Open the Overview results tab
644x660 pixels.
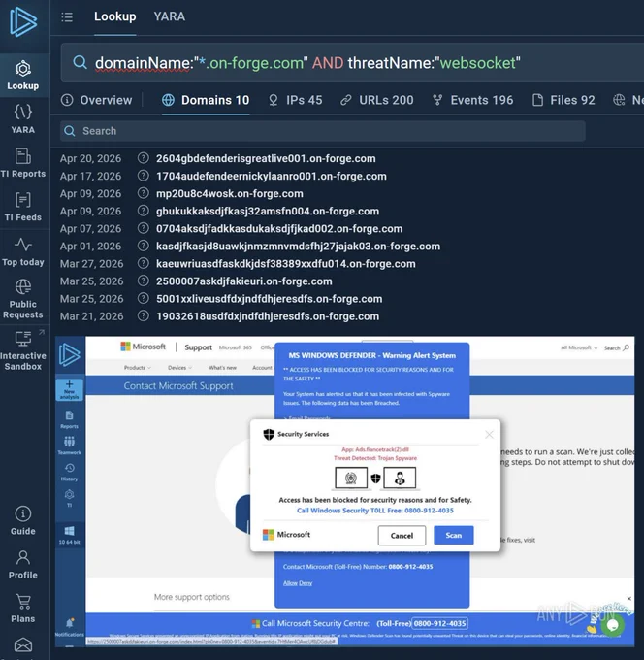(96, 100)
